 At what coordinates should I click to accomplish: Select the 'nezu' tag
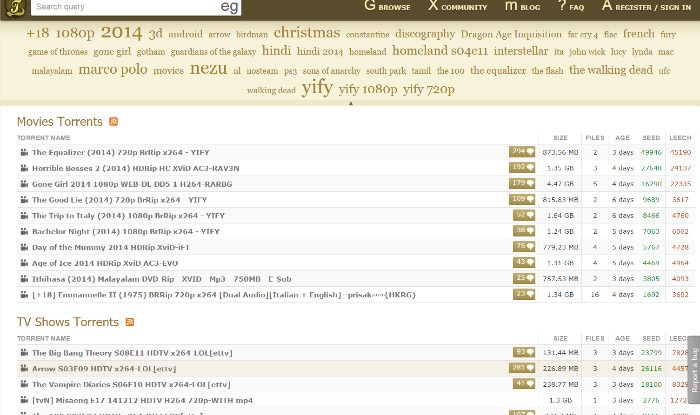[208, 69]
